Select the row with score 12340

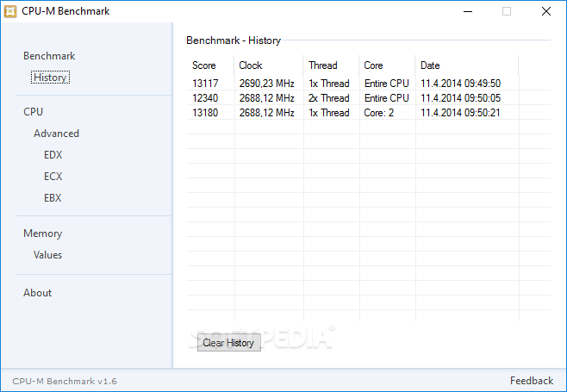[369, 98]
